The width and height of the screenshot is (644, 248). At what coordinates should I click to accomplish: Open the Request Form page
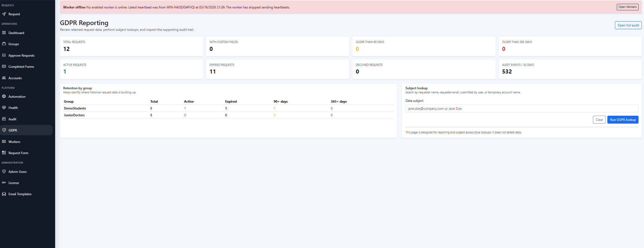[x=18, y=153]
